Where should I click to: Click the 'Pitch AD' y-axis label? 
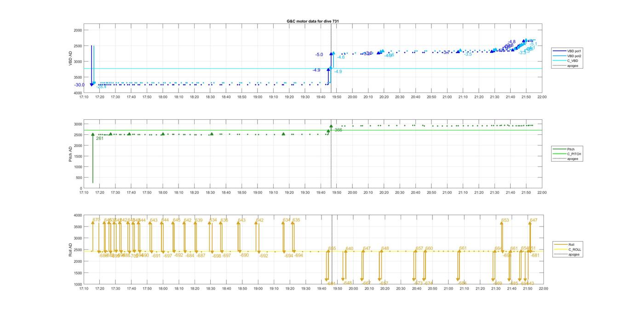pos(70,154)
